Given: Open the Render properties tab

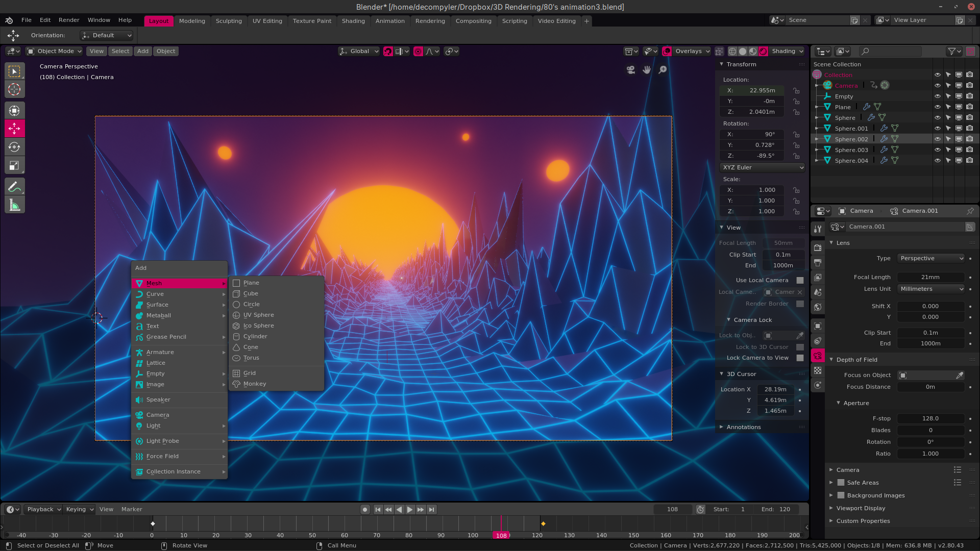Looking at the screenshot, I should pyautogui.click(x=818, y=247).
